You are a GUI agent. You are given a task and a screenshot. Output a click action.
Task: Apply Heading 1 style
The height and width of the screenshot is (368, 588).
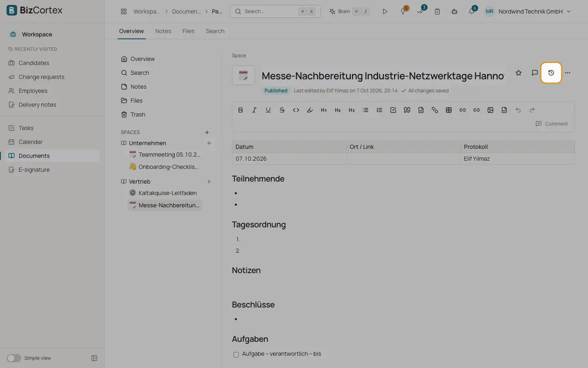pos(324,110)
